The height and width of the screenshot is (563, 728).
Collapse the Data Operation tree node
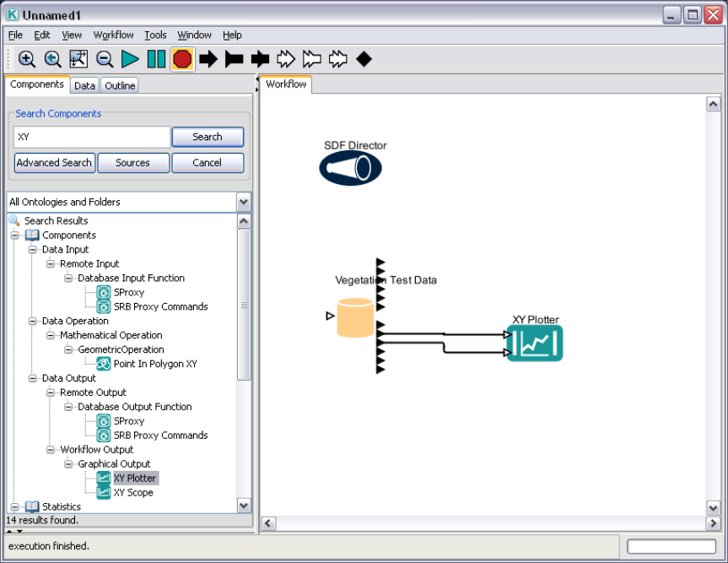click(33, 322)
